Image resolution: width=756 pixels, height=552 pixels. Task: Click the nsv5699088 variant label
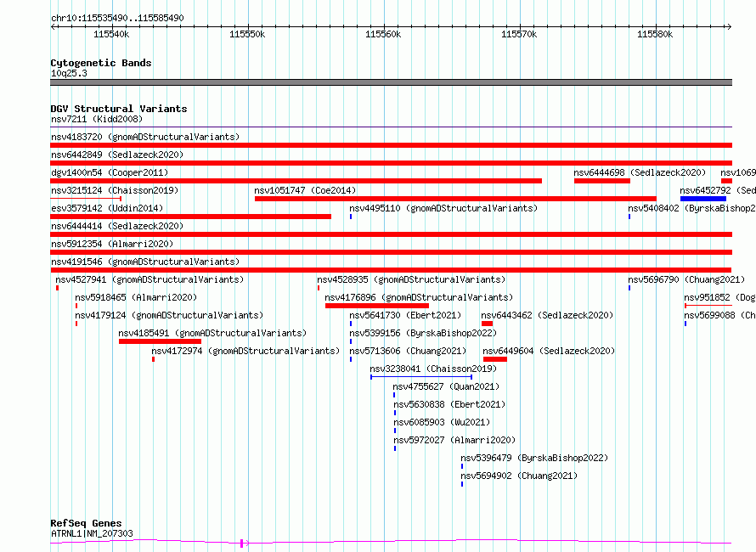tap(719, 315)
